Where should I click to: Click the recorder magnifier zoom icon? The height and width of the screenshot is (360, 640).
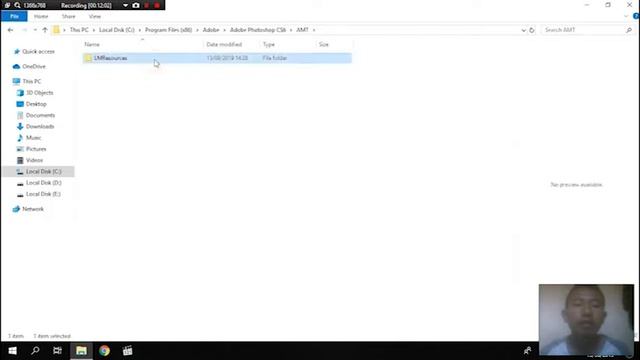click(x=18, y=5)
